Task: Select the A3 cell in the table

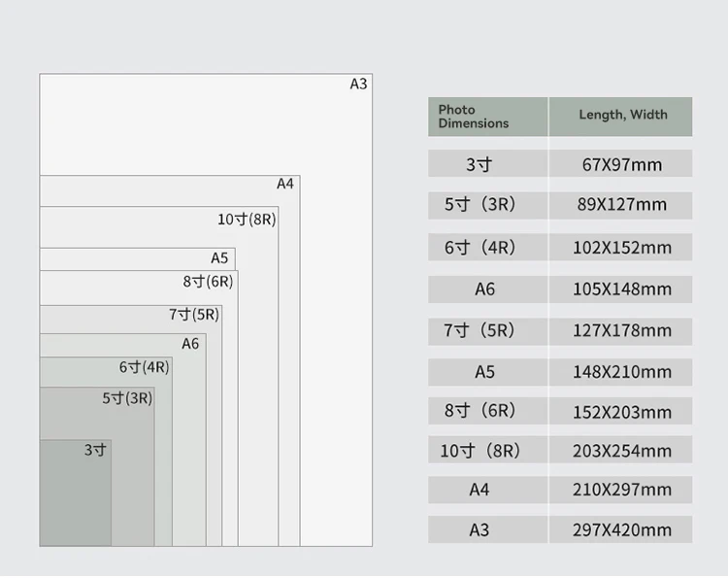Action: (488, 529)
